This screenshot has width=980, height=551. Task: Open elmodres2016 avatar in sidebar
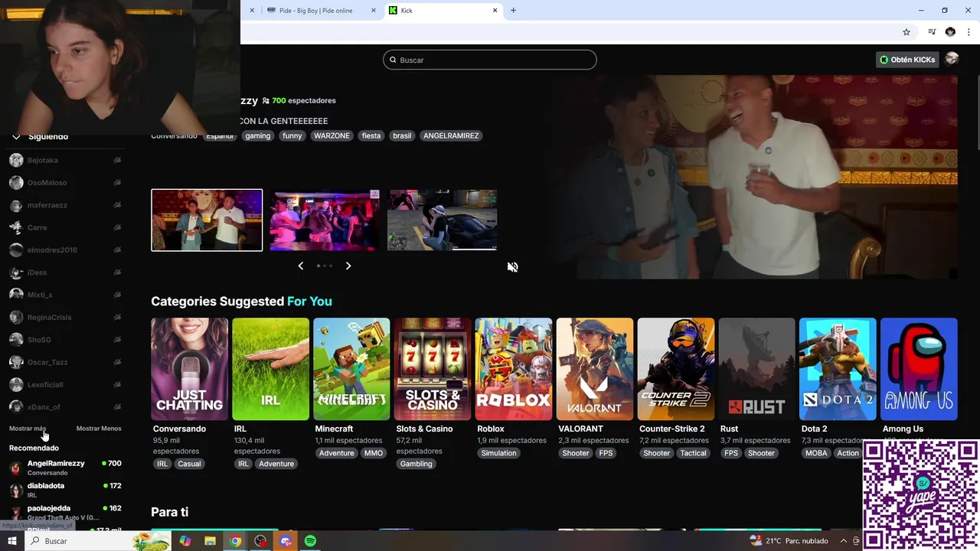click(16, 250)
